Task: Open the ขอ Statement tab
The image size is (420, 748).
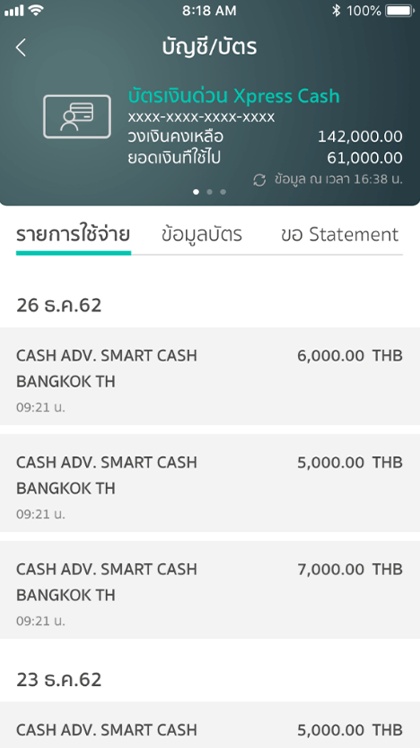Action: click(340, 235)
